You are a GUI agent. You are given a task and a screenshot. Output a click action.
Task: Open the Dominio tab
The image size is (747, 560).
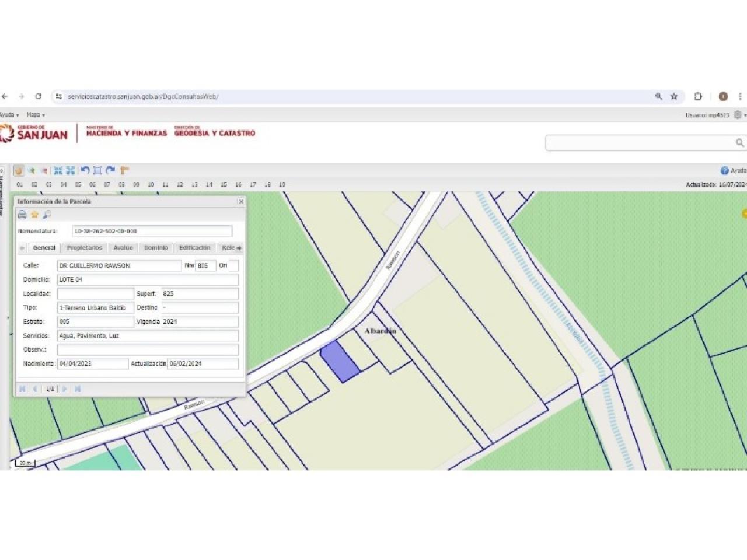(156, 248)
